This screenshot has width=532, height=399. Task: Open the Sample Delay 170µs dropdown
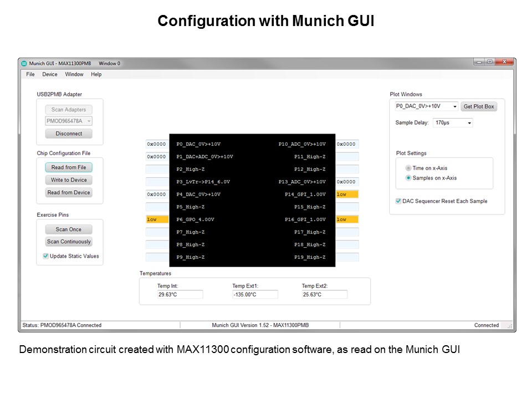click(x=453, y=122)
